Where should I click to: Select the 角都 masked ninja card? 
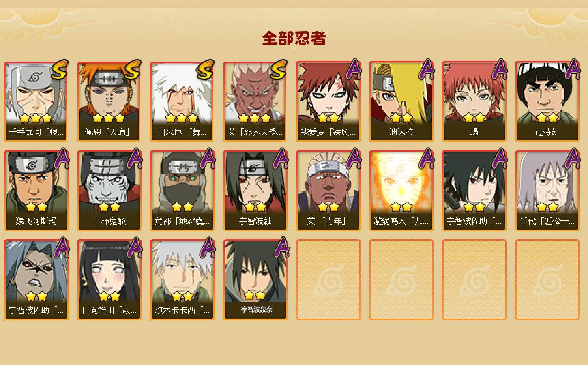click(x=182, y=191)
